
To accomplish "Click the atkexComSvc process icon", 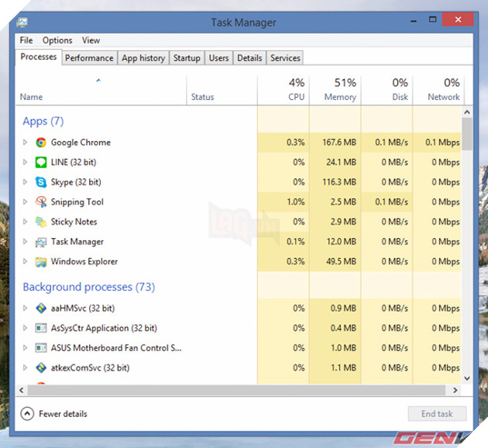I will 41,368.
